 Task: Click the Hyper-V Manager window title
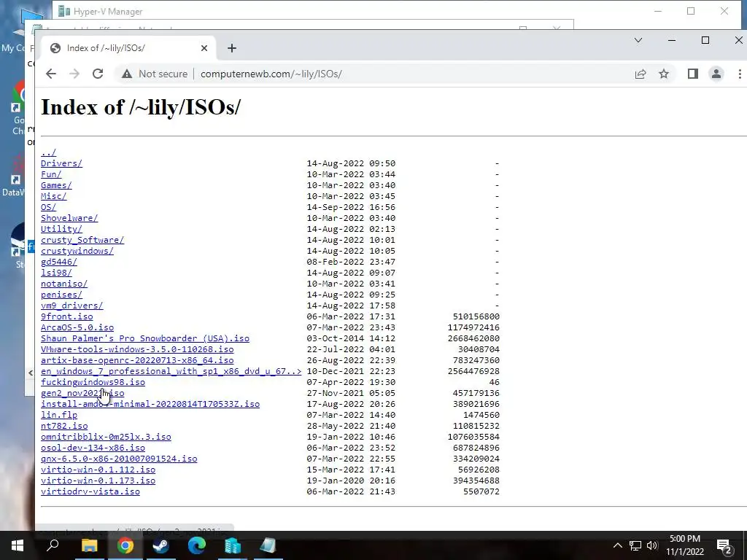[x=108, y=12]
